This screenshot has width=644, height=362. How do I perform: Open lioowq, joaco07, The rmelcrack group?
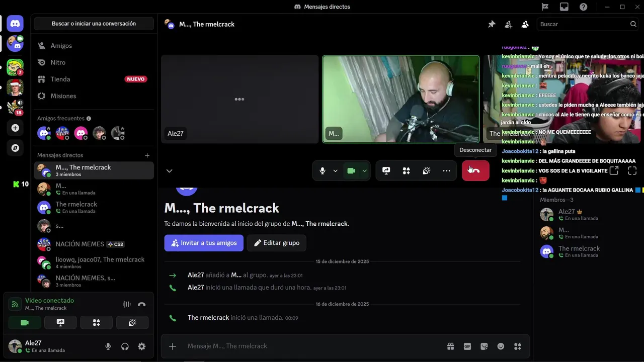[94, 262]
